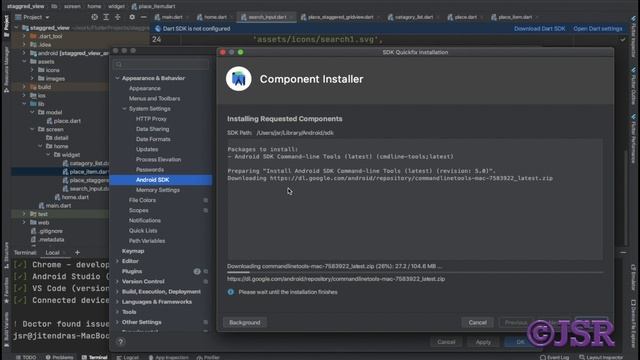640x360 pixels.
Task: Expand the test folder in project tree
Action: coord(24,214)
